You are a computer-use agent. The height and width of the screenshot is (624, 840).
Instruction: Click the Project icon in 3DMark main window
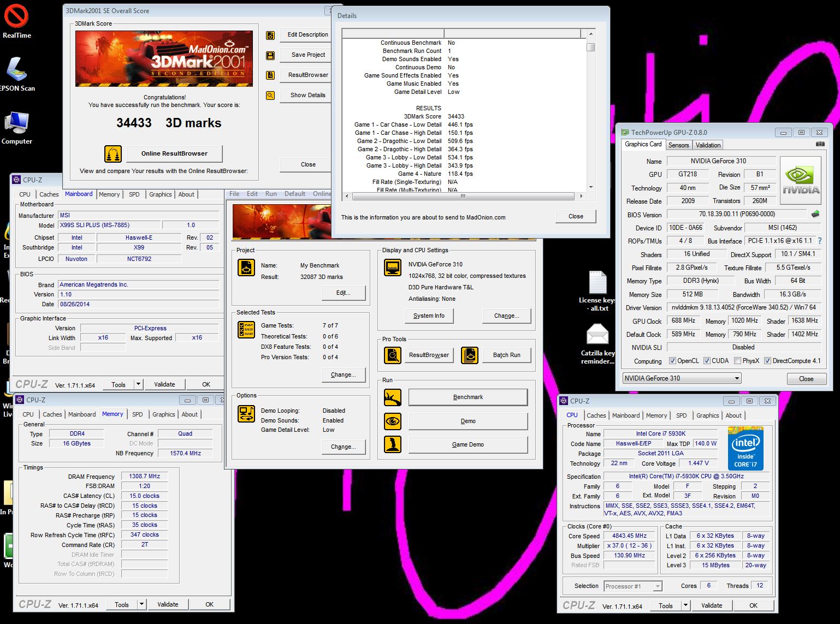(246, 268)
